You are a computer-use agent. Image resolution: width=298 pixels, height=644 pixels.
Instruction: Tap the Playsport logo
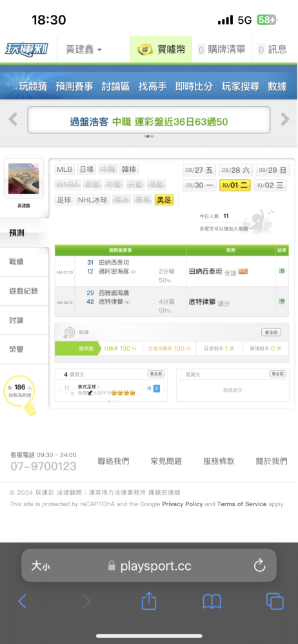click(26, 50)
